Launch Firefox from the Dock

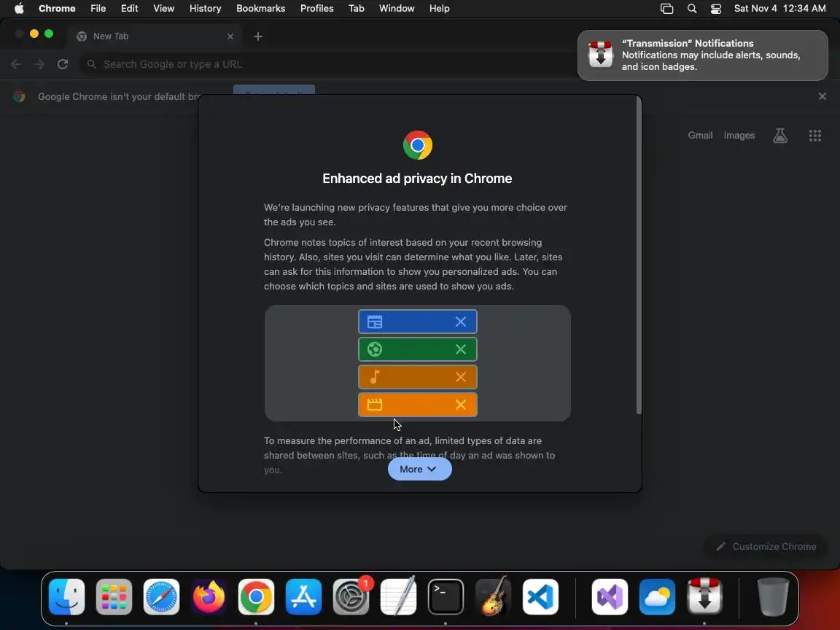coord(209,596)
